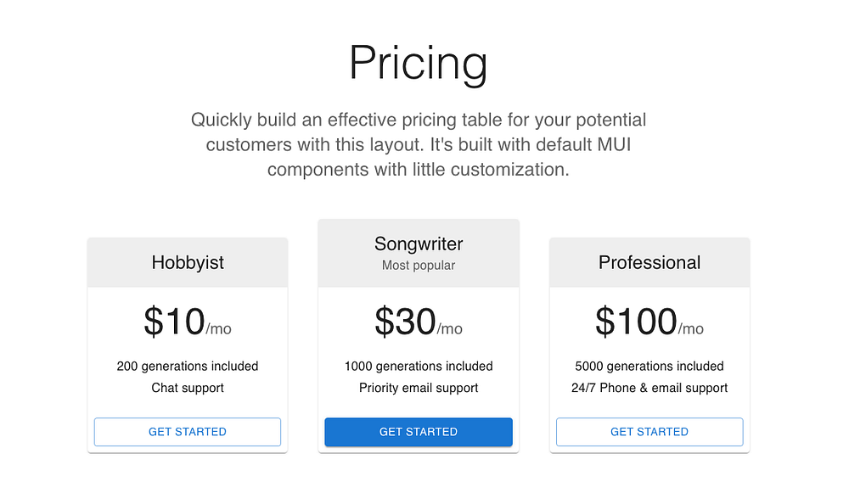Image resolution: width=849 pixels, height=504 pixels.
Task: Click the "Priority email support" text
Action: (x=419, y=388)
